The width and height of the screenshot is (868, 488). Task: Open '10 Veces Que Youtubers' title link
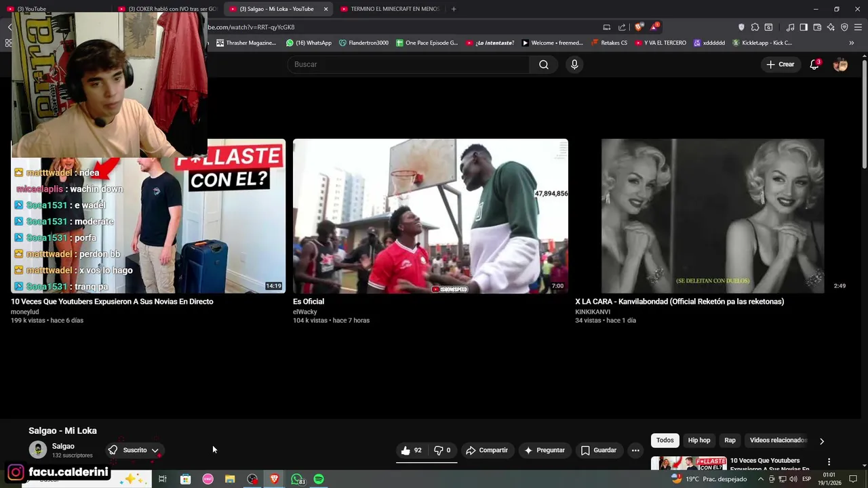pyautogui.click(x=112, y=302)
